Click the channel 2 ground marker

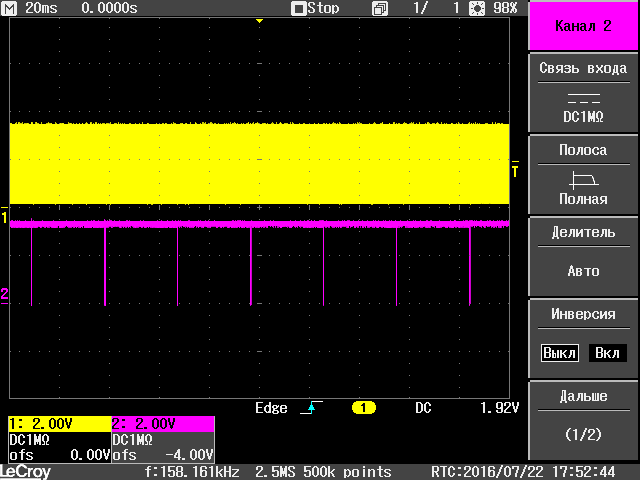pyautogui.click(x=4, y=295)
